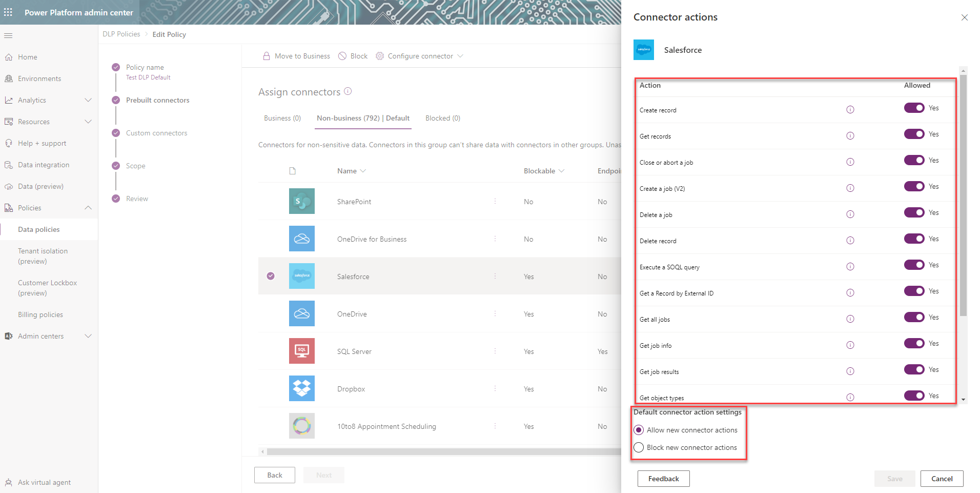
Task: Click the Assign connectors info icon
Action: [348, 91]
